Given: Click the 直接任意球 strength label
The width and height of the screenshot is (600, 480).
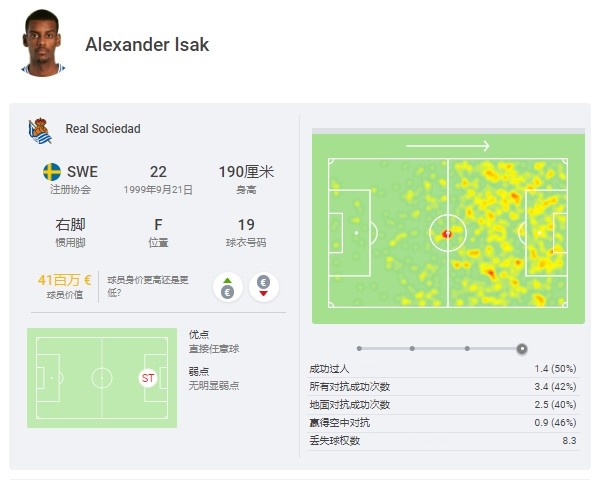Looking at the screenshot, I should coord(214,349).
